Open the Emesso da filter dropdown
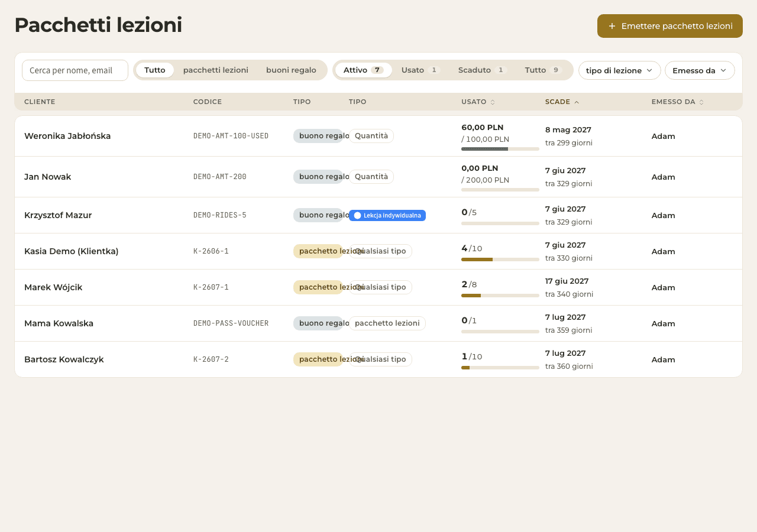Screen dimensions: 757x532 [700, 70]
